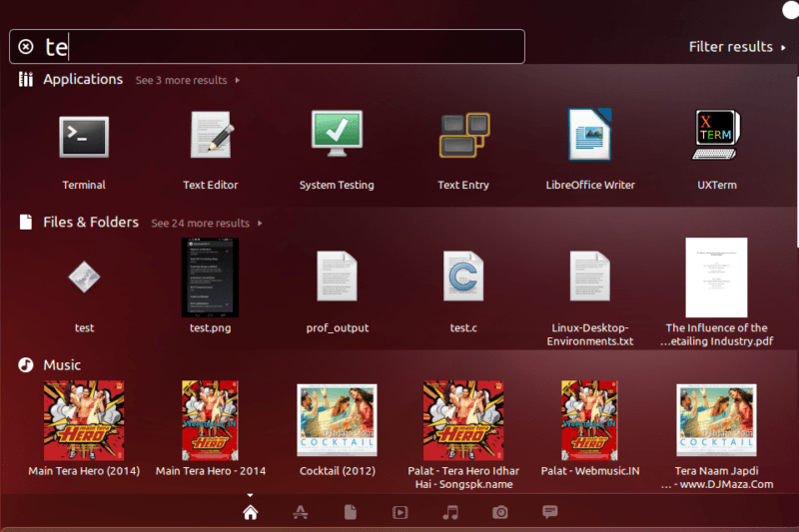Switch to the Photos lens camera icon

500,512
